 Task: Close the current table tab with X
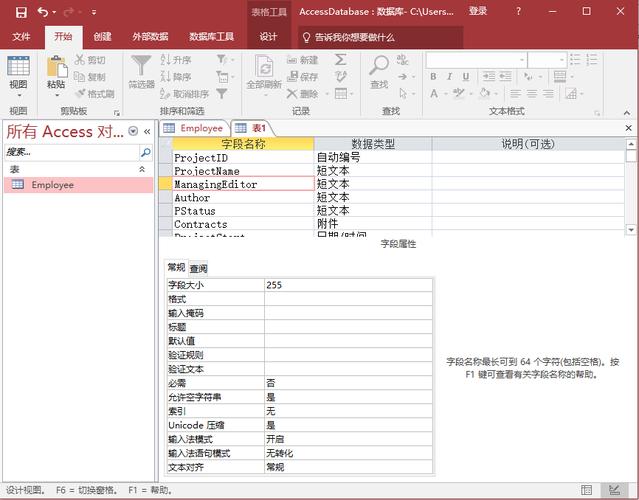click(x=628, y=128)
